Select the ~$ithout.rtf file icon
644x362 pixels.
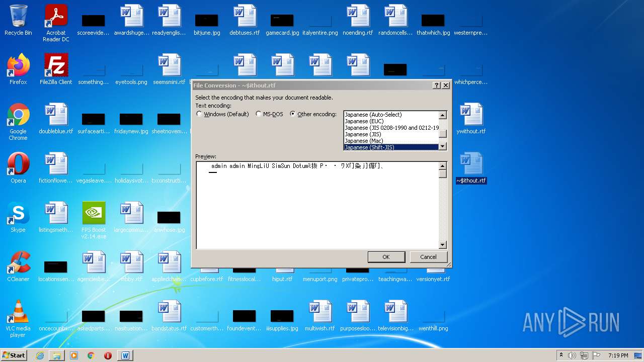point(471,168)
